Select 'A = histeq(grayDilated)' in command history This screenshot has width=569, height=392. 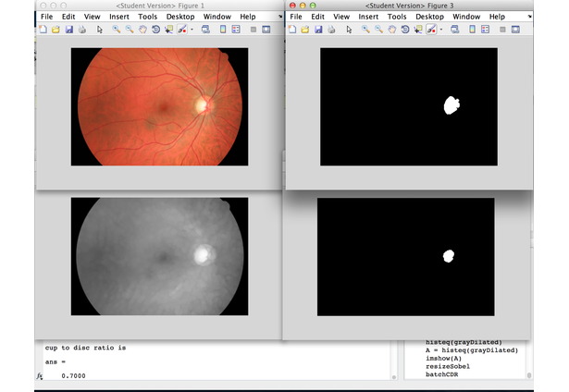coord(472,350)
